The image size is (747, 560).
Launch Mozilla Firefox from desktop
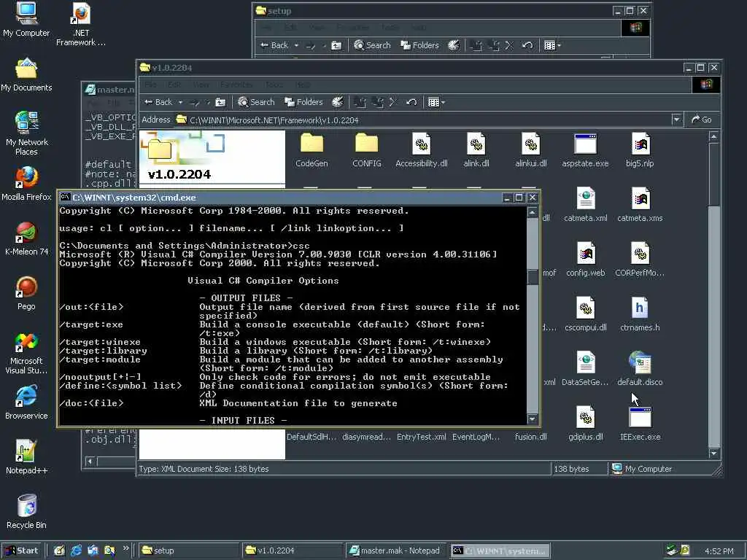(x=26, y=183)
